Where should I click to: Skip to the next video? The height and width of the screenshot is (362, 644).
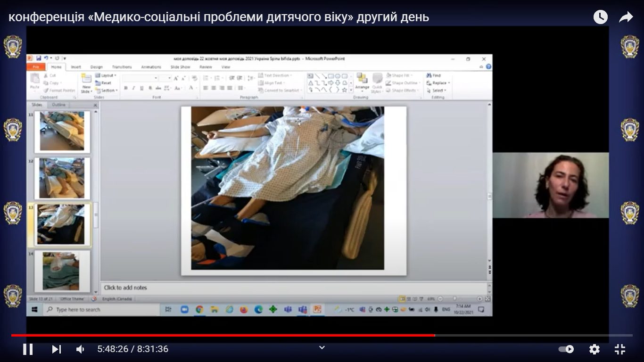pyautogui.click(x=56, y=349)
